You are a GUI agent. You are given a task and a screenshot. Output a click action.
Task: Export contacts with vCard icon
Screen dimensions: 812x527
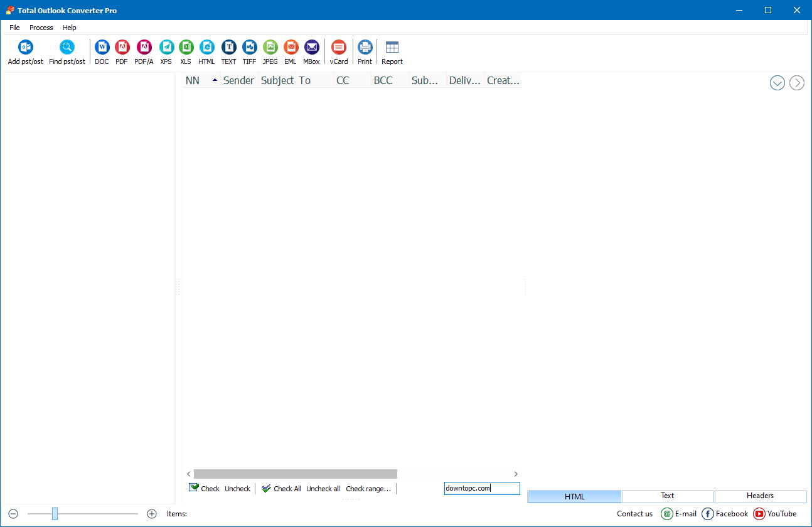tap(339, 48)
